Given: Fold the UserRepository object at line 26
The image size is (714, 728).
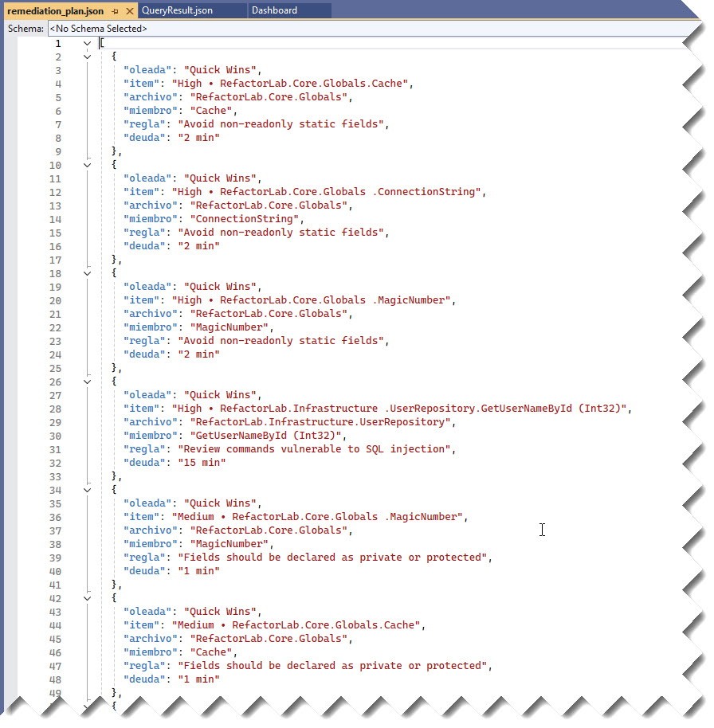Looking at the screenshot, I should (88, 382).
